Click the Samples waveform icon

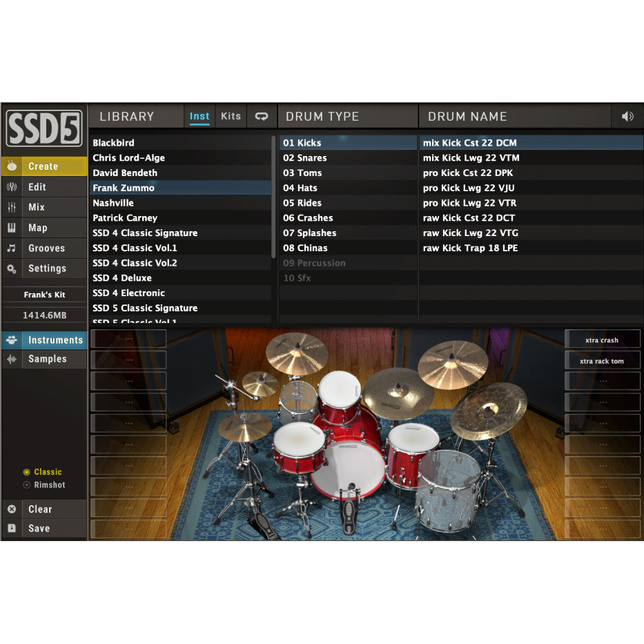pyautogui.click(x=12, y=359)
